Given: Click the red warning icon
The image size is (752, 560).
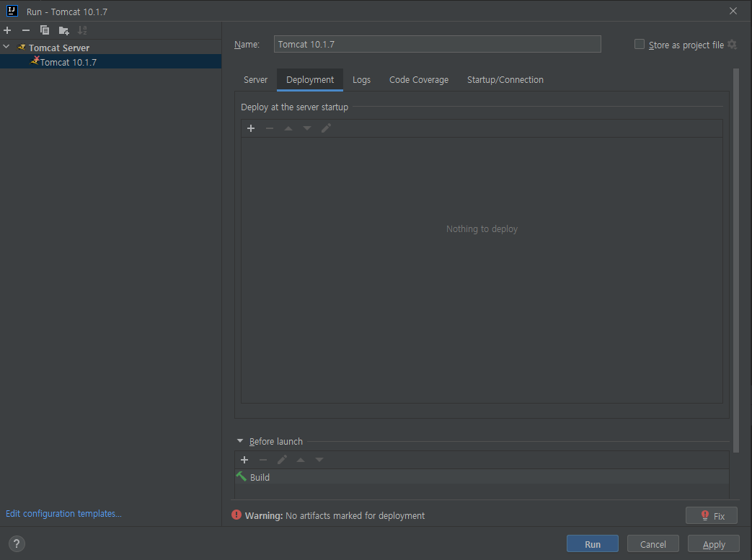Looking at the screenshot, I should (x=236, y=515).
